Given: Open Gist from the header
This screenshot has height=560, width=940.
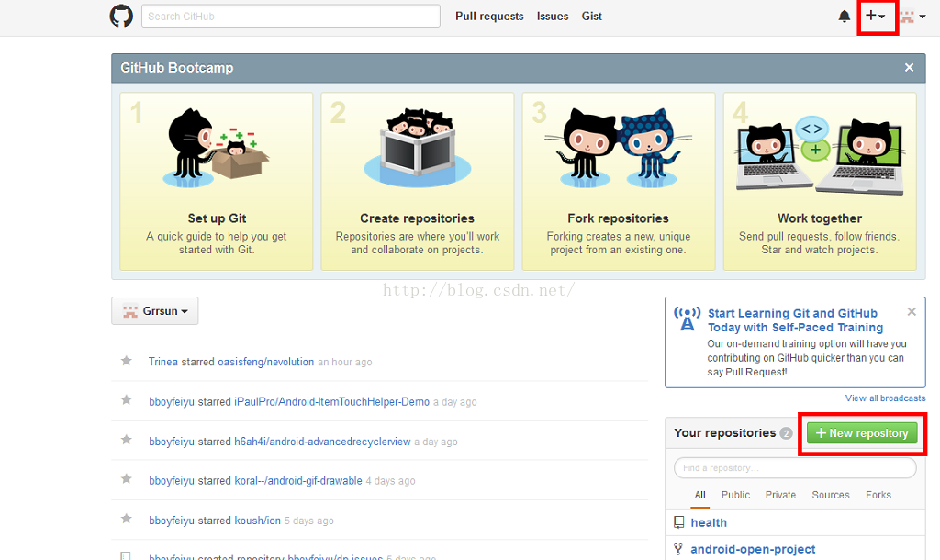Looking at the screenshot, I should (x=592, y=17).
